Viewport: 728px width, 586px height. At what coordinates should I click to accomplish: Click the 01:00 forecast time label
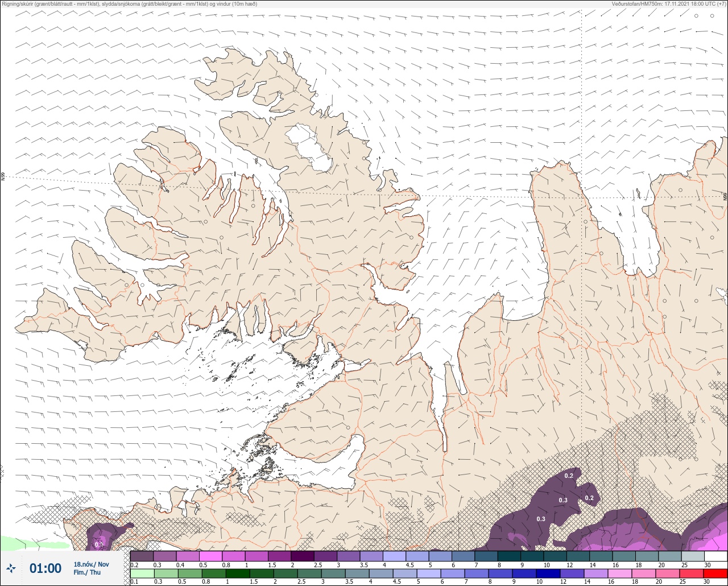(x=45, y=568)
